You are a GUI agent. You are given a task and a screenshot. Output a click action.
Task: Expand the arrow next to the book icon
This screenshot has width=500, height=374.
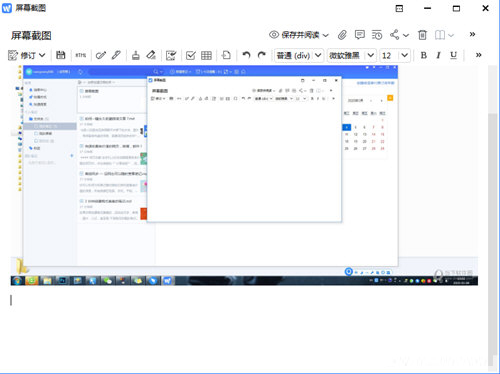pyautogui.click(x=451, y=35)
